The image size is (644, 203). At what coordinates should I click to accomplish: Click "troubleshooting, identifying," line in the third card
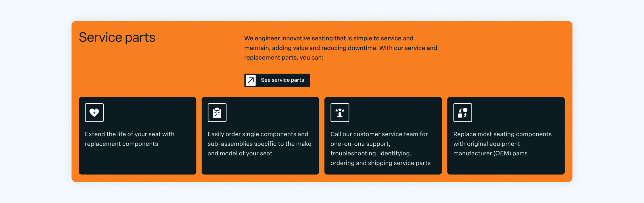tap(371, 153)
